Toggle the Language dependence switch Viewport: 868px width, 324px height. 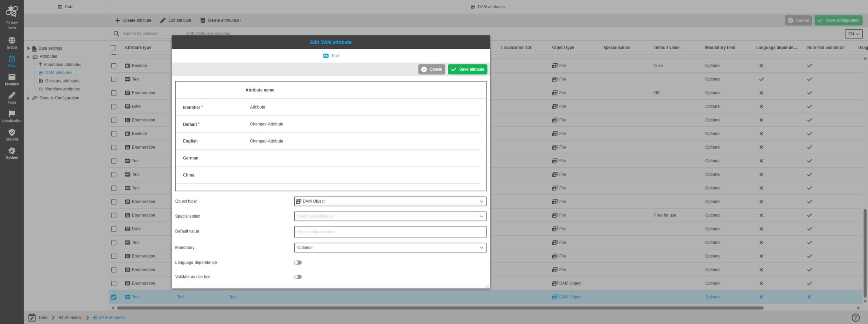[298, 263]
